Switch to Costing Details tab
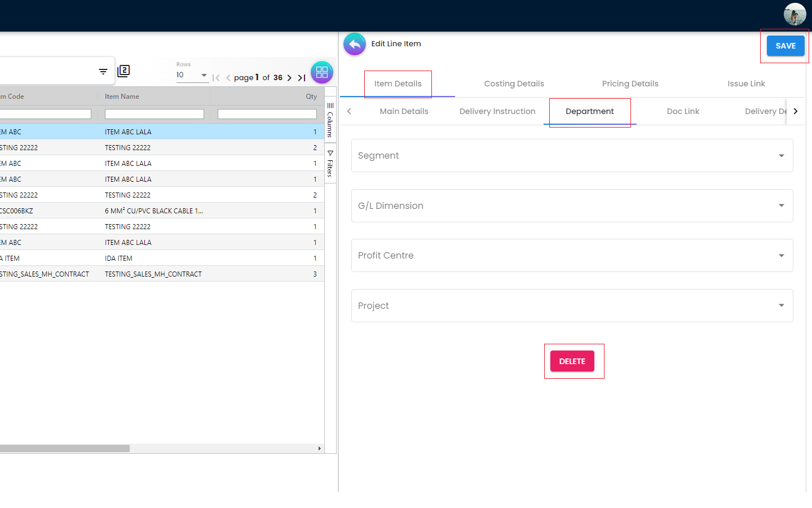 (514, 84)
